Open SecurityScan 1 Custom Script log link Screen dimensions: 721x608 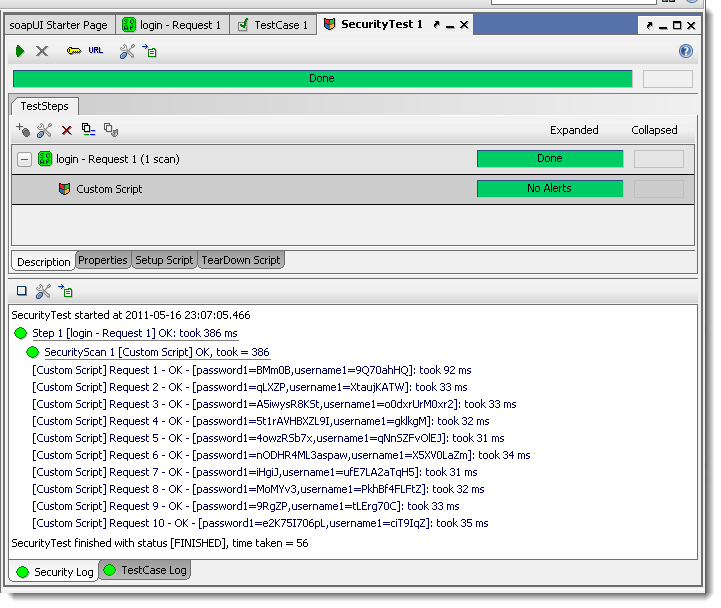pos(157,352)
